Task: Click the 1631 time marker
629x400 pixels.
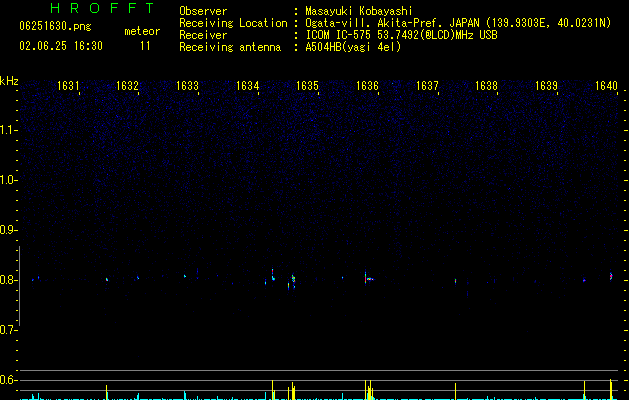Action: point(68,85)
